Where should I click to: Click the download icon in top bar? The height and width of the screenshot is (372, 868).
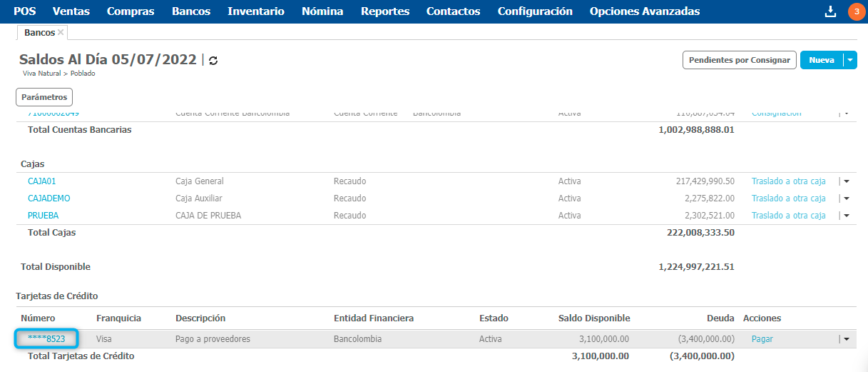830,11
